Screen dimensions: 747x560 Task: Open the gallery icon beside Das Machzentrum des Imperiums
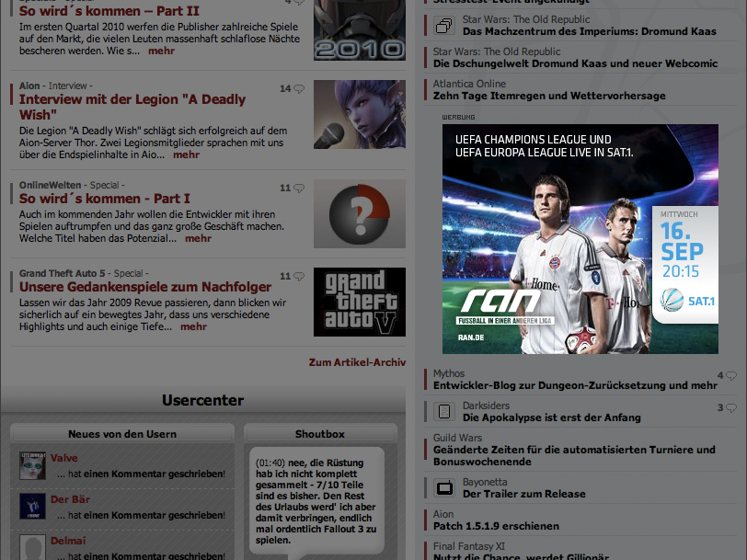click(444, 25)
